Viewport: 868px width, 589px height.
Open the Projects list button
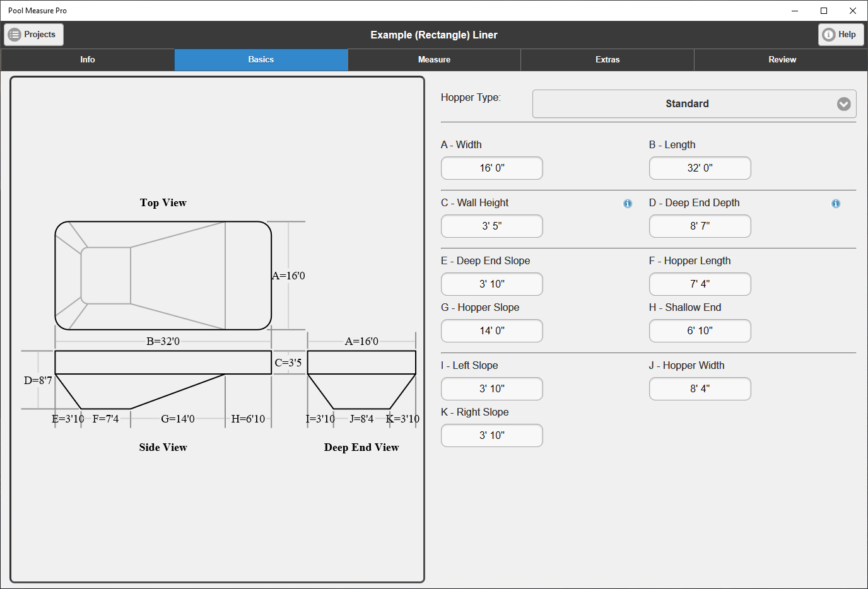click(34, 35)
